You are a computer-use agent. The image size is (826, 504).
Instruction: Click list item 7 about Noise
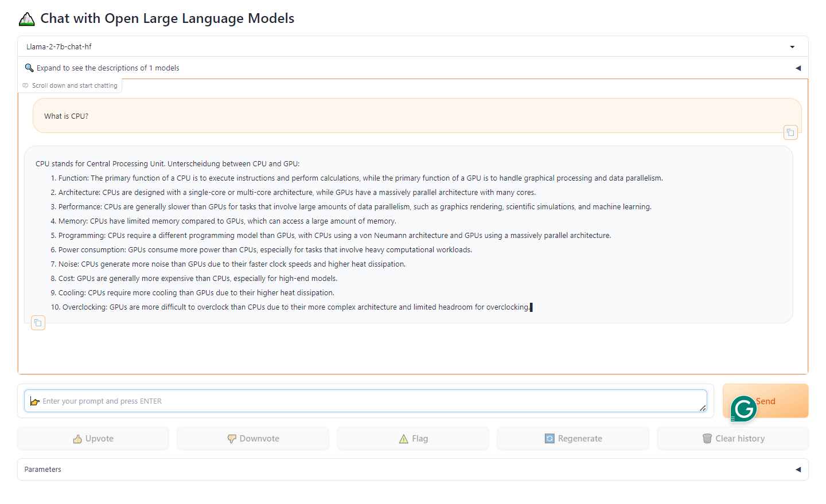point(228,264)
